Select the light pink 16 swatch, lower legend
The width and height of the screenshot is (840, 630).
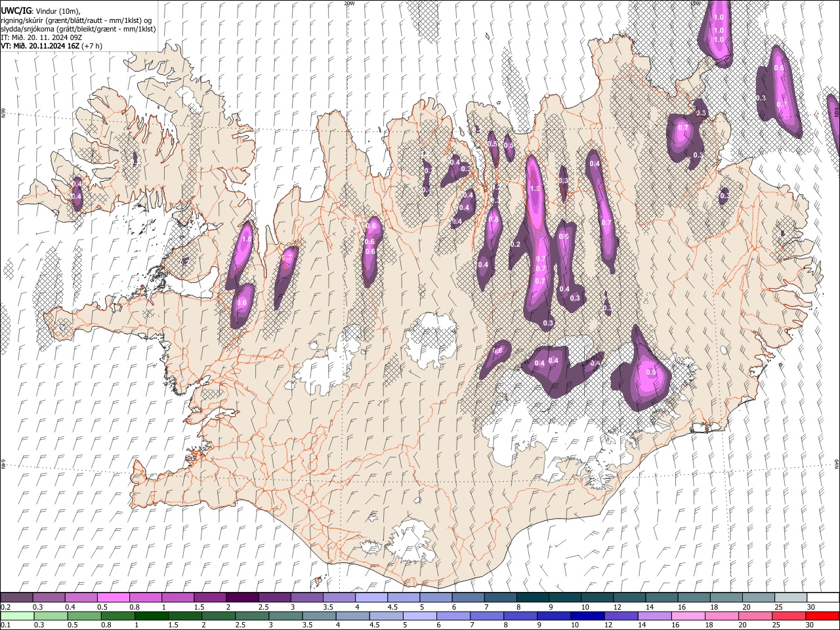tap(688, 616)
